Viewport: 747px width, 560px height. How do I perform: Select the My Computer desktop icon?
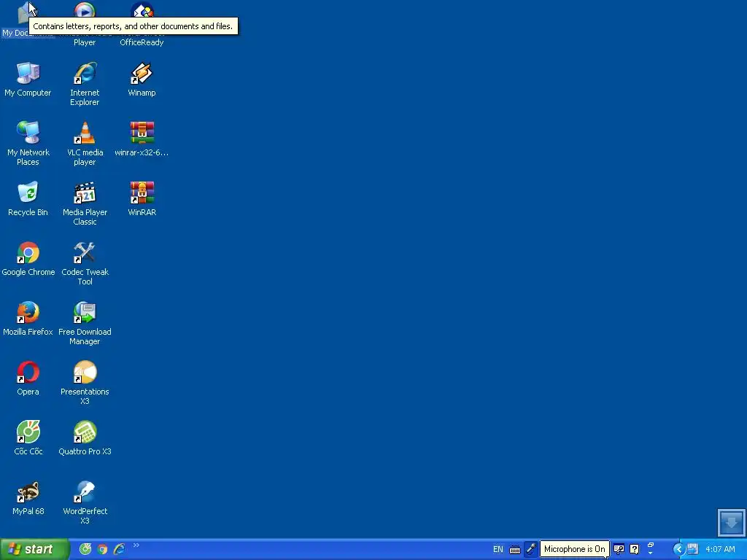tap(28, 79)
